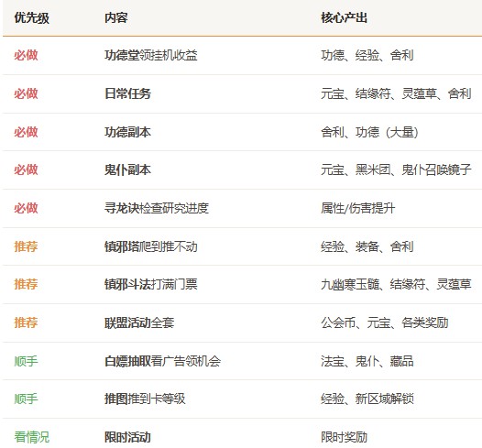Click the 核心产出 column header

[344, 17]
